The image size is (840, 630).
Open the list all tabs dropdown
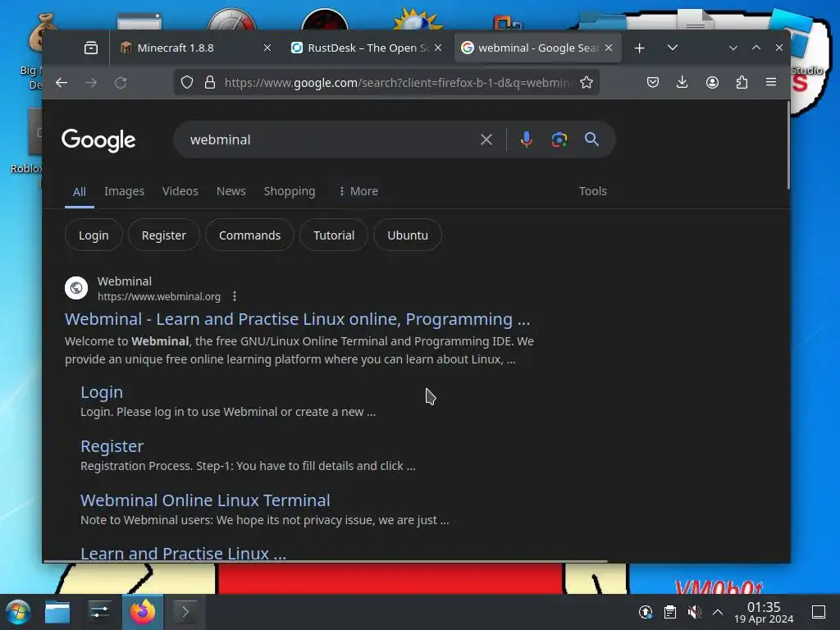point(673,48)
